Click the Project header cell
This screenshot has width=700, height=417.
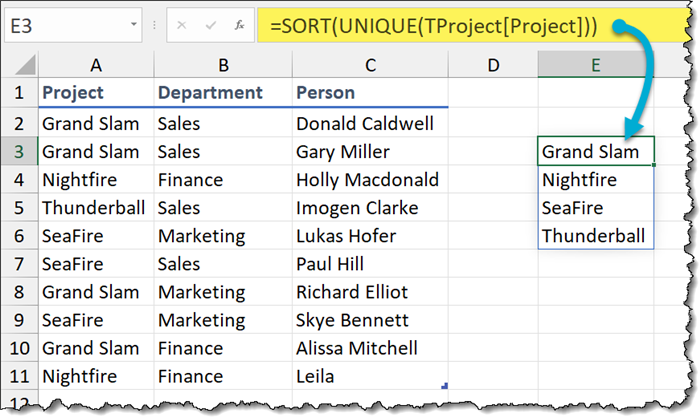pos(96,93)
